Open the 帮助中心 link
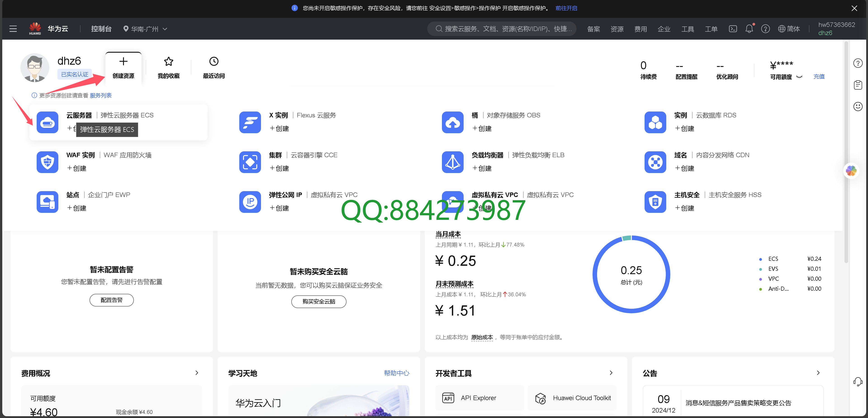 pos(396,373)
